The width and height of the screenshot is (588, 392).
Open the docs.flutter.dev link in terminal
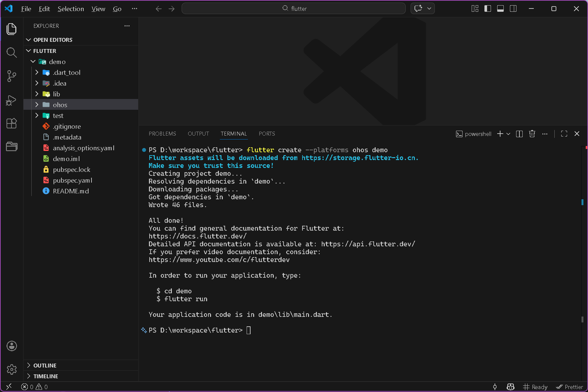198,236
